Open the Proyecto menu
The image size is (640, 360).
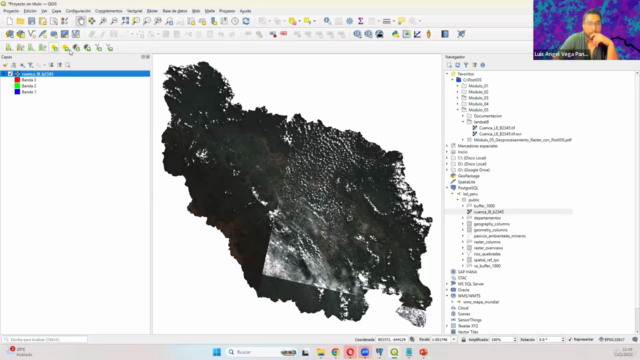pyautogui.click(x=11, y=11)
